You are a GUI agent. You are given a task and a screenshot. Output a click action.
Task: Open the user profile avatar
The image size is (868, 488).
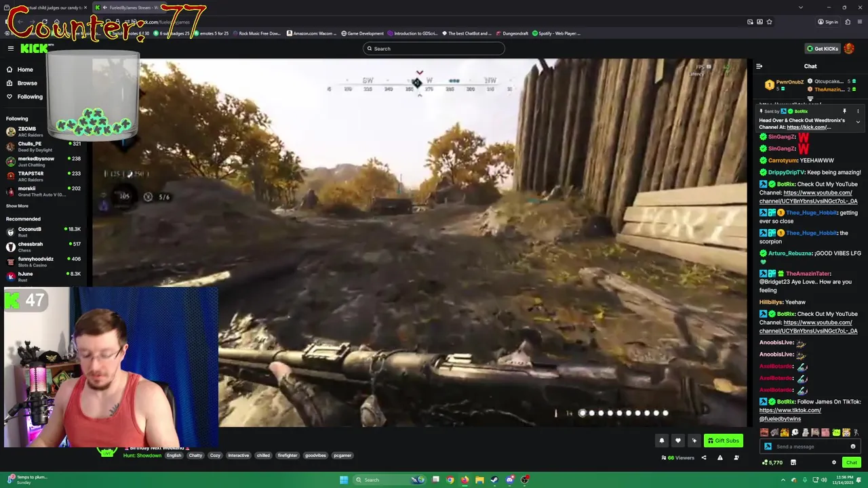[x=849, y=49]
